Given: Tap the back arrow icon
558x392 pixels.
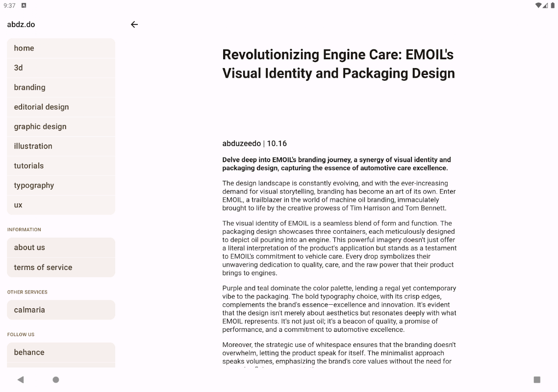Looking at the screenshot, I should [134, 24].
